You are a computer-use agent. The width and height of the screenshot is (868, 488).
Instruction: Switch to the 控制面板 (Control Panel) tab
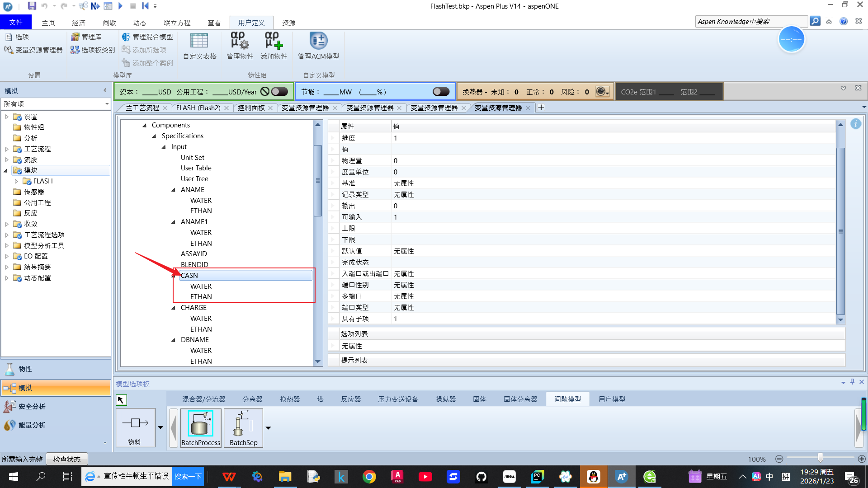coord(251,108)
